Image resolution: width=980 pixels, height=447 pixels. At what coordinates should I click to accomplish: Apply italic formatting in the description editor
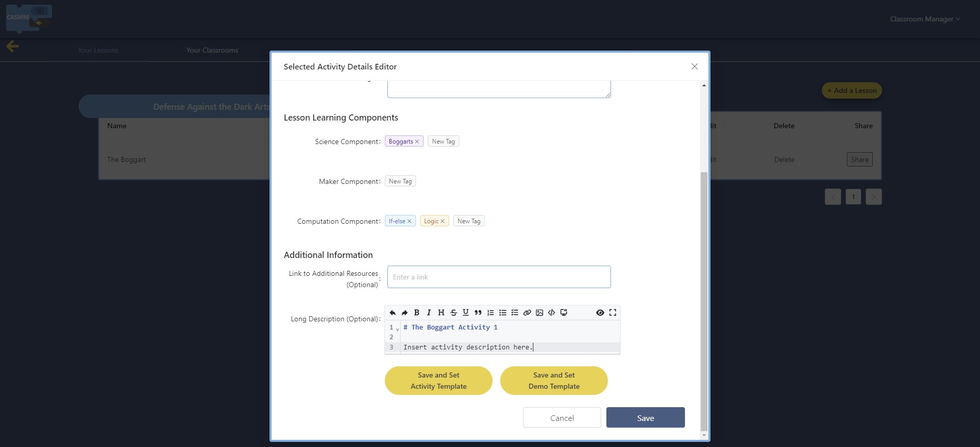(429, 313)
